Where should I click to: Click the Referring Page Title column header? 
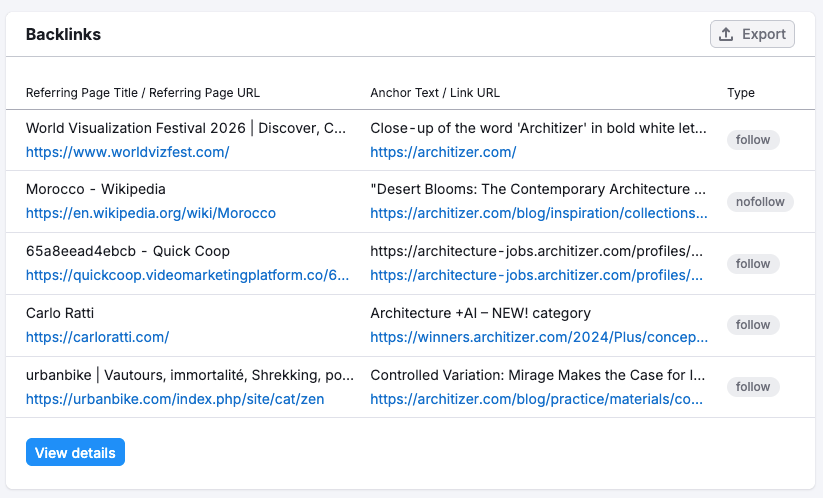click(x=142, y=93)
